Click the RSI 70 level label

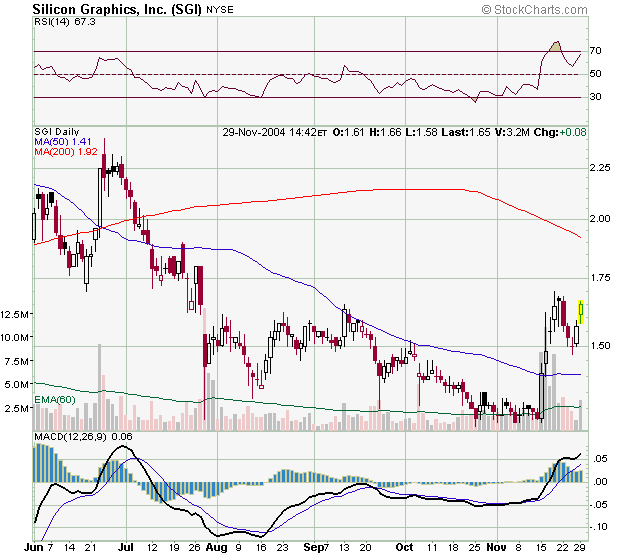pos(595,51)
